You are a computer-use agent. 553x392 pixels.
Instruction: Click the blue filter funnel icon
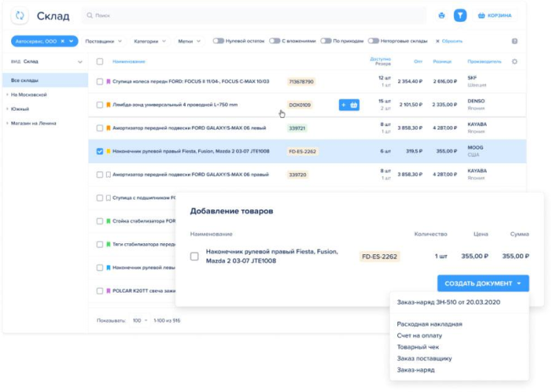(x=460, y=15)
